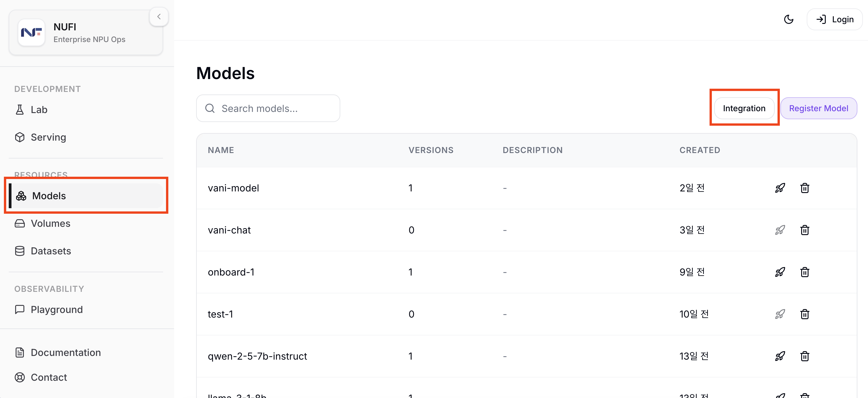Click the CREATED column header
The image size is (868, 398).
pyautogui.click(x=700, y=150)
